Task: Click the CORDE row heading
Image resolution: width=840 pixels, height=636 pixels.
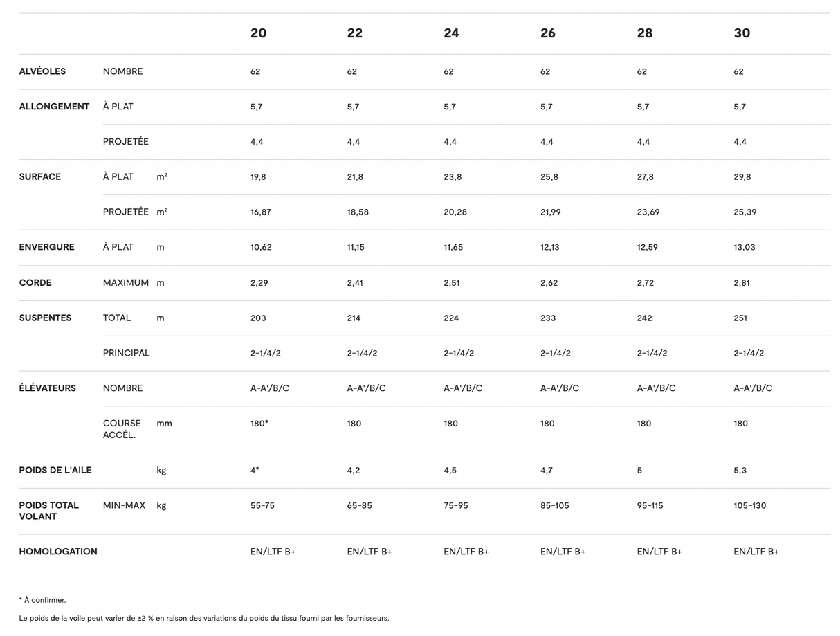Action: (x=35, y=282)
